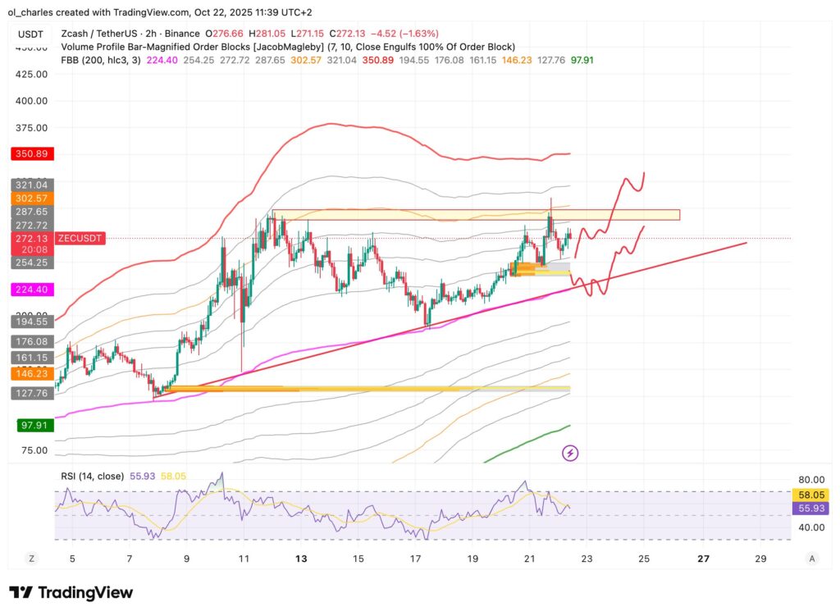Click the Z timezone button on time axis
The image size is (840, 616).
click(31, 558)
